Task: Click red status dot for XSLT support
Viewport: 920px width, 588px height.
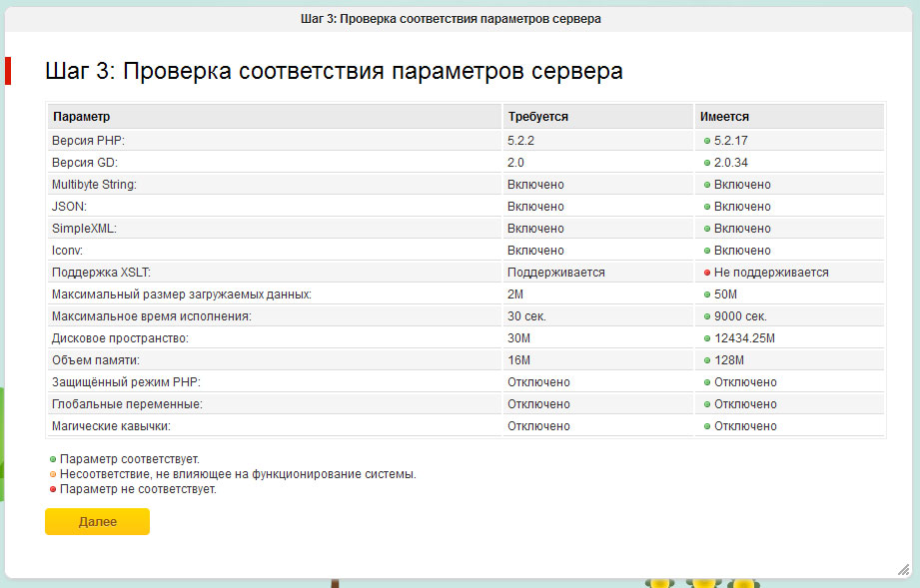Action: [x=706, y=273]
